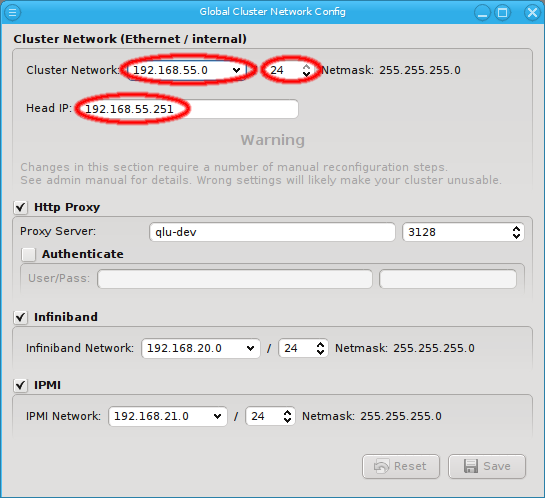Image resolution: width=545 pixels, height=498 pixels.
Task: Increase the Cluster Network prefix 24 spinner
Action: [x=306, y=67]
